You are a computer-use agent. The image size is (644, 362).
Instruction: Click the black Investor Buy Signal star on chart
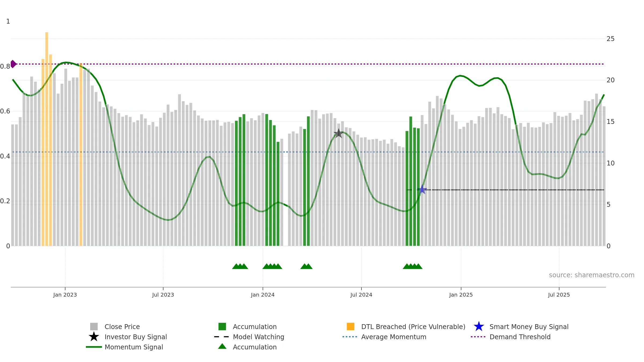tap(339, 133)
